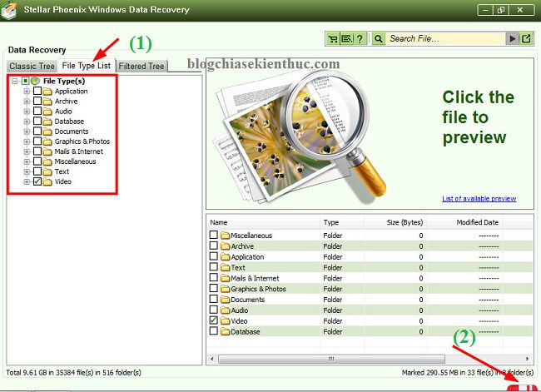Viewport: 541px width, 392px height.
Task: Expand the Graphics & Photos tree node
Action: click(x=27, y=141)
